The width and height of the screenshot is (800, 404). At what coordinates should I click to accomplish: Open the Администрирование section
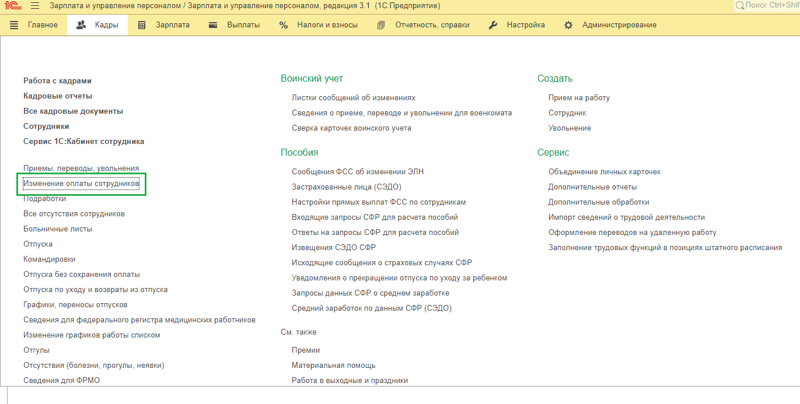pyautogui.click(x=619, y=25)
